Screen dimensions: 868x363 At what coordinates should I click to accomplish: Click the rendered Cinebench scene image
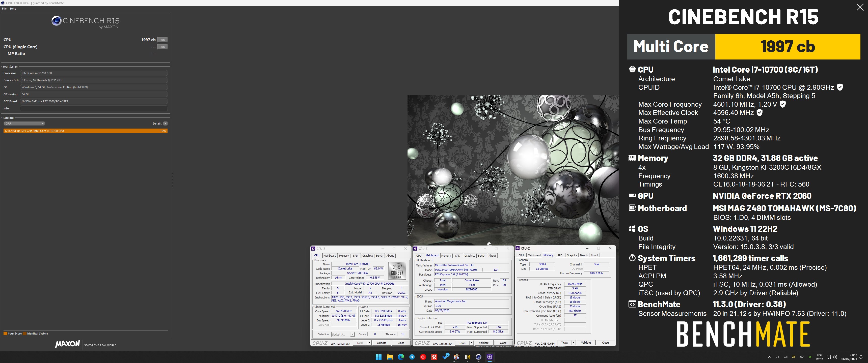pos(513,170)
